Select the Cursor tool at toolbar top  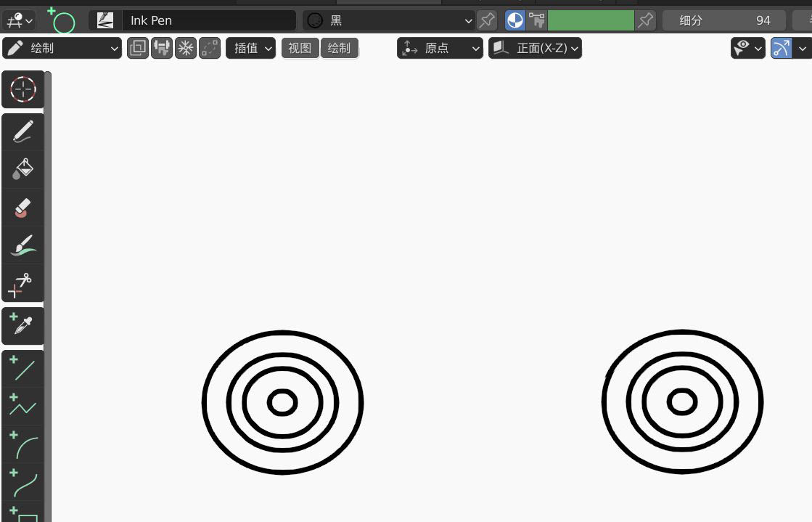[22, 89]
